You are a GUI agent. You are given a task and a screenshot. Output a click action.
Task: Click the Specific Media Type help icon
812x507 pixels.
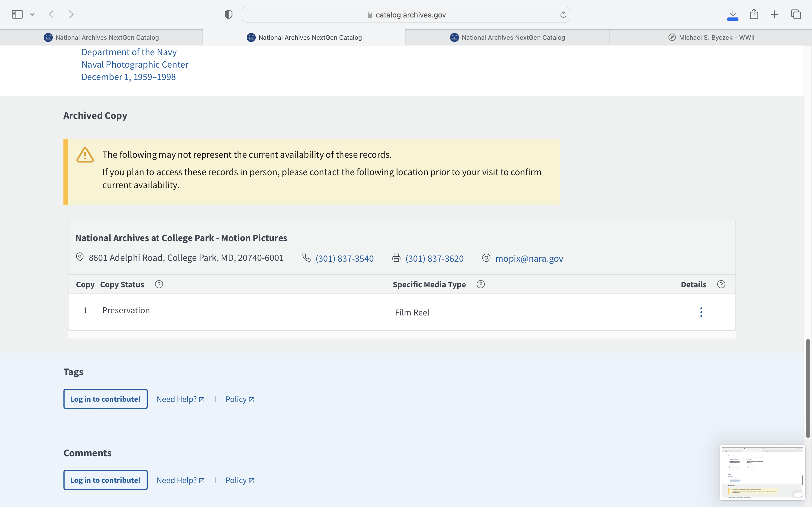(x=480, y=284)
